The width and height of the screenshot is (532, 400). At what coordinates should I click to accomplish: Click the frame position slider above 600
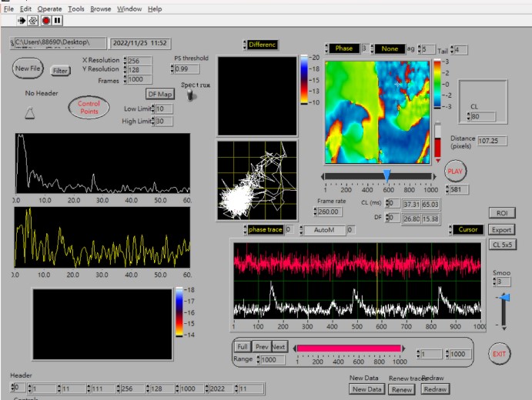(386, 175)
